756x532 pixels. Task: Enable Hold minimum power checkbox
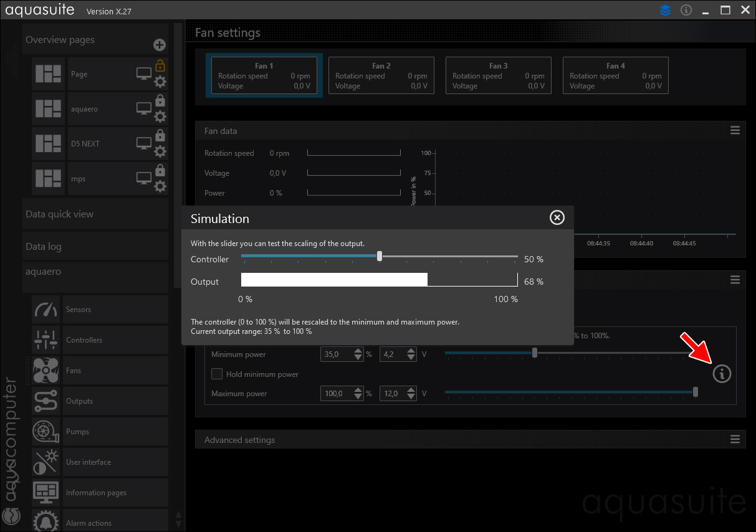217,374
